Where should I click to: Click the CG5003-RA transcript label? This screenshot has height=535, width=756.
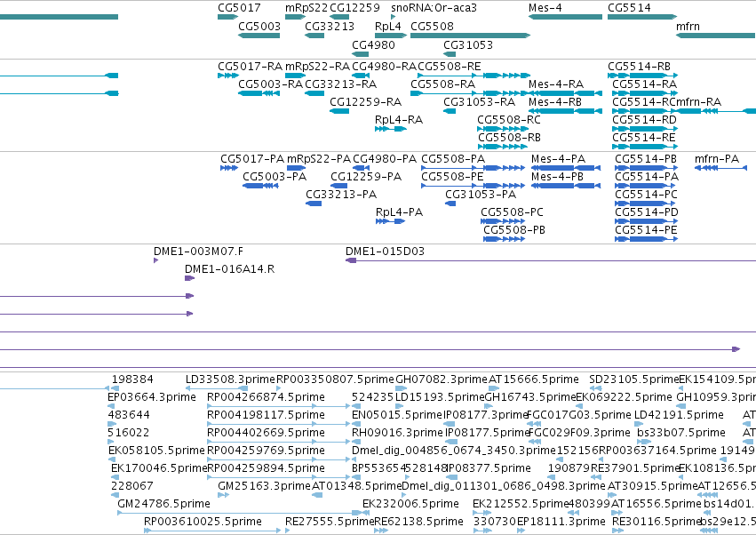tap(270, 84)
